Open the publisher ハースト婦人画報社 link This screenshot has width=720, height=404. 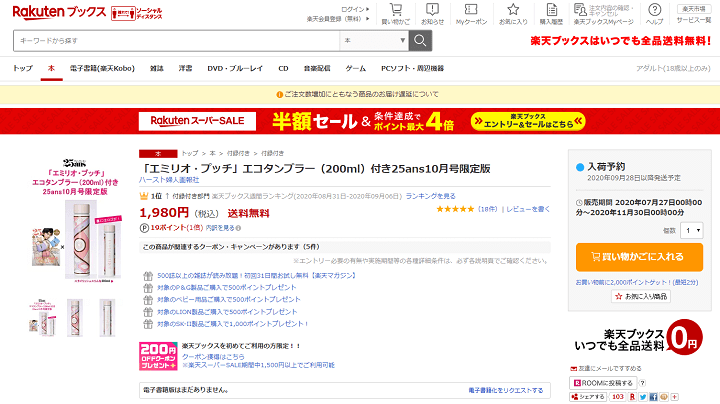(169, 180)
